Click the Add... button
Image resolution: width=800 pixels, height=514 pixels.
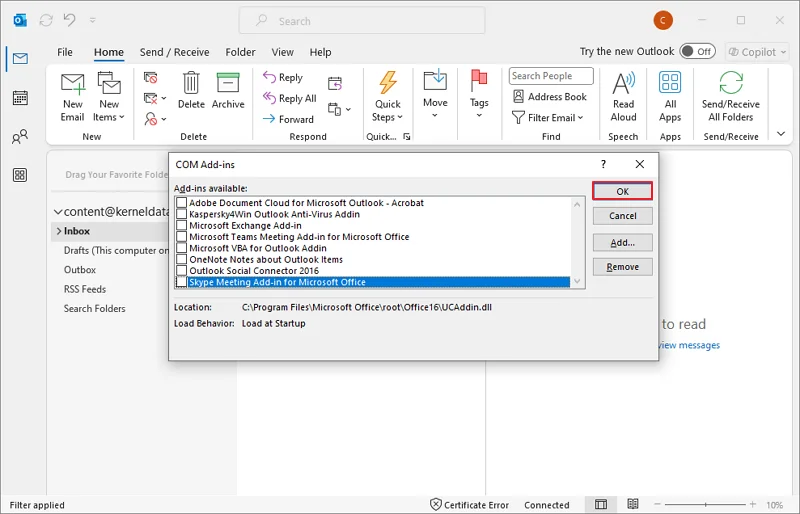coord(622,242)
